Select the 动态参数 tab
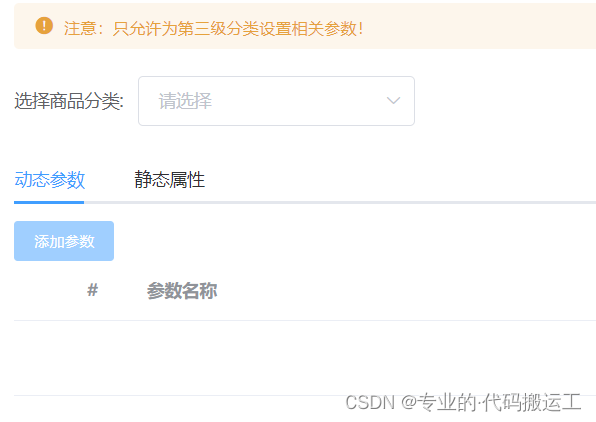The width and height of the screenshot is (596, 422). pyautogui.click(x=49, y=179)
